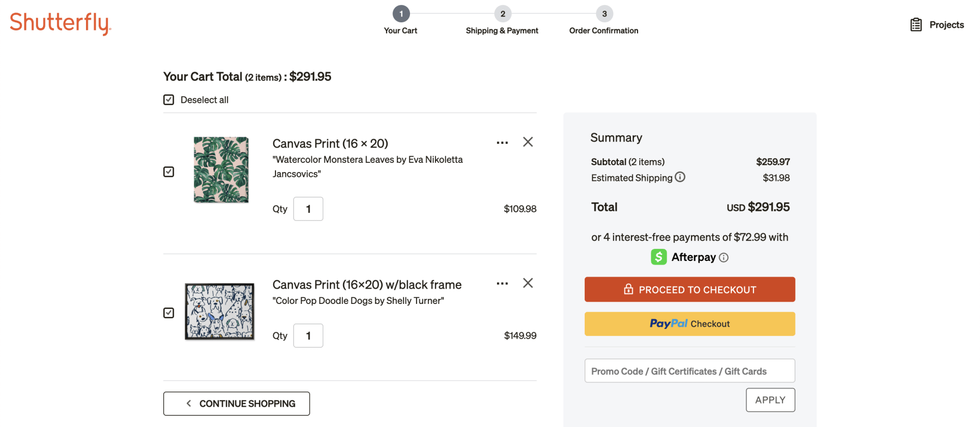Click the Afterpay info icon
The width and height of the screenshot is (980, 427).
[724, 258]
